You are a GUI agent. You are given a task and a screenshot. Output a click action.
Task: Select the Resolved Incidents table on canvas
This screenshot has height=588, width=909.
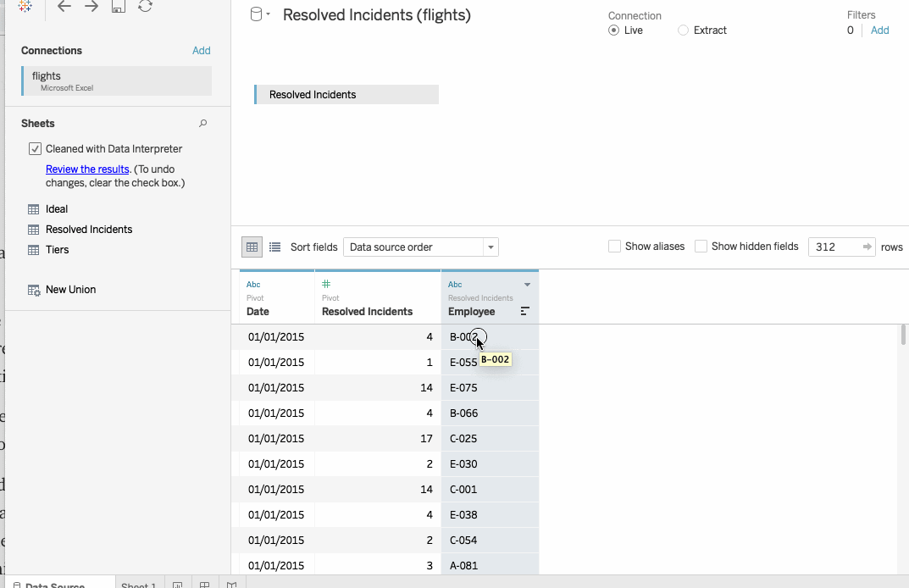tap(346, 95)
